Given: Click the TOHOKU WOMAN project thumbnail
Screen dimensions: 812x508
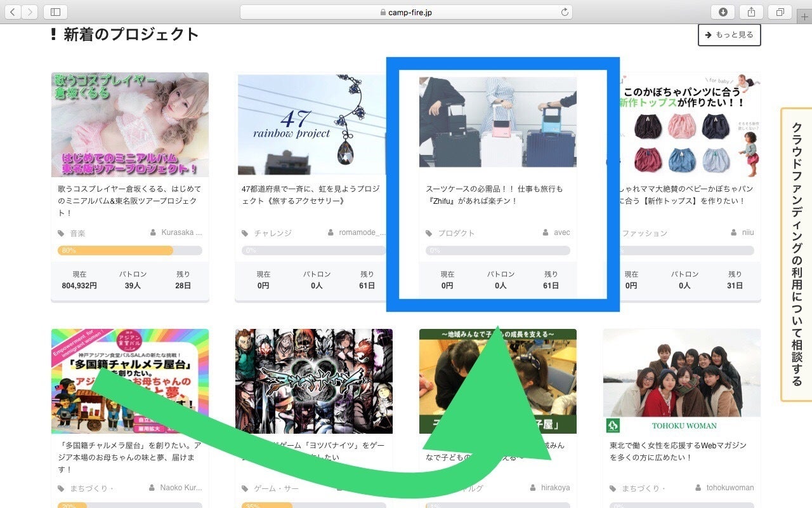Looking at the screenshot, I should [x=681, y=381].
